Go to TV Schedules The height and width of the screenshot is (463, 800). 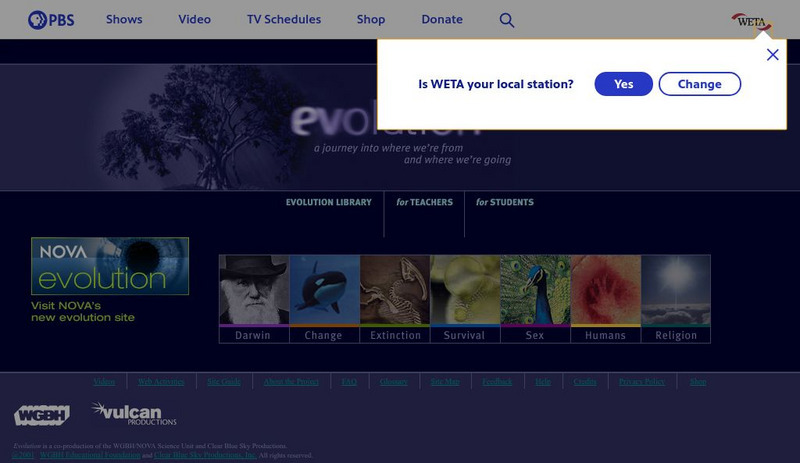284,19
